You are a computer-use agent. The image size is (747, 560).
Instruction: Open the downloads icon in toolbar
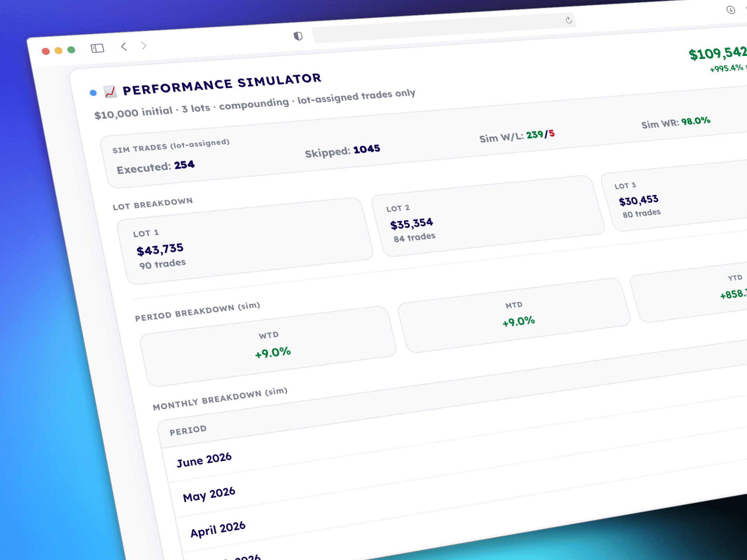click(x=731, y=10)
